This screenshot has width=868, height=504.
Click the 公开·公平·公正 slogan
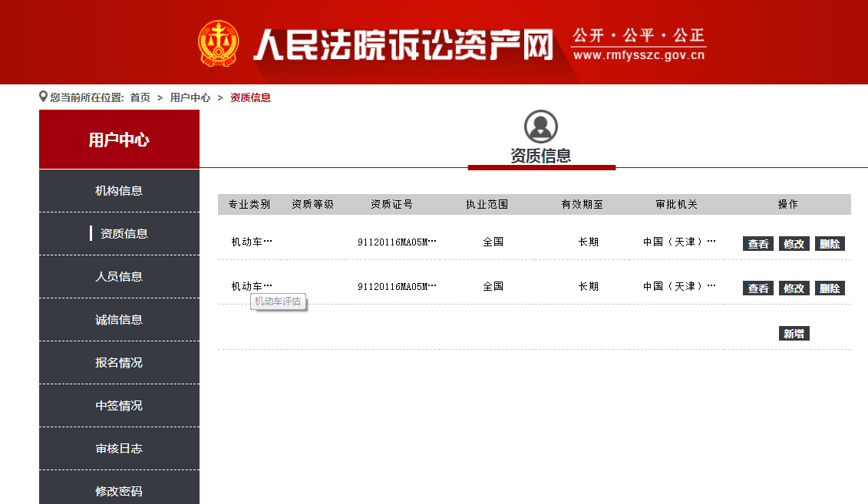tap(639, 35)
